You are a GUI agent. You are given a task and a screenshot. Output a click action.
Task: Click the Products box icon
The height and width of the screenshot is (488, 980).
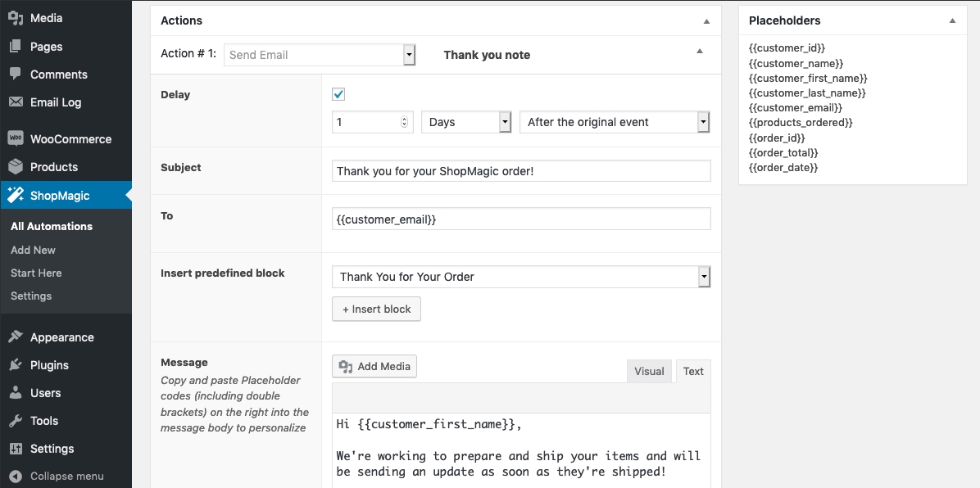16,167
